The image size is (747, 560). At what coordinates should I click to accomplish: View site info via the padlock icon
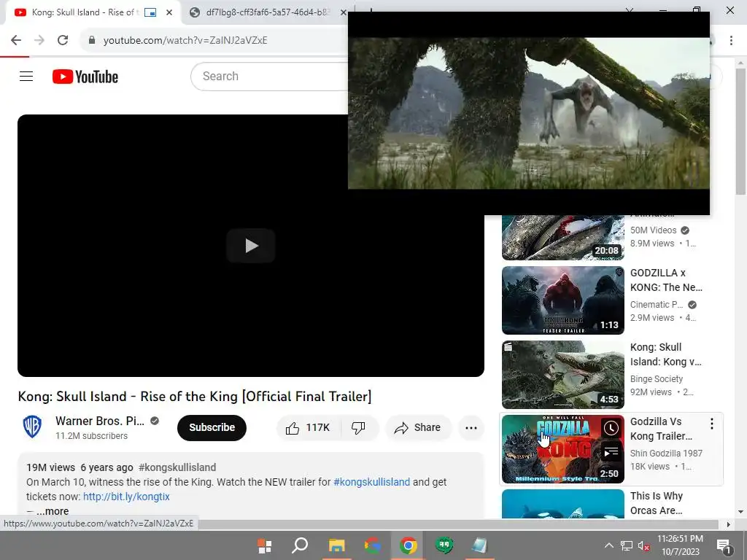92,40
